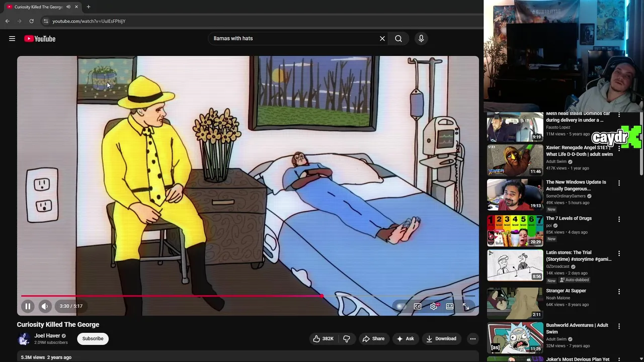Viewport: 644px width, 362px height.
Task: Go to the YouTube home logo
Action: point(40,39)
